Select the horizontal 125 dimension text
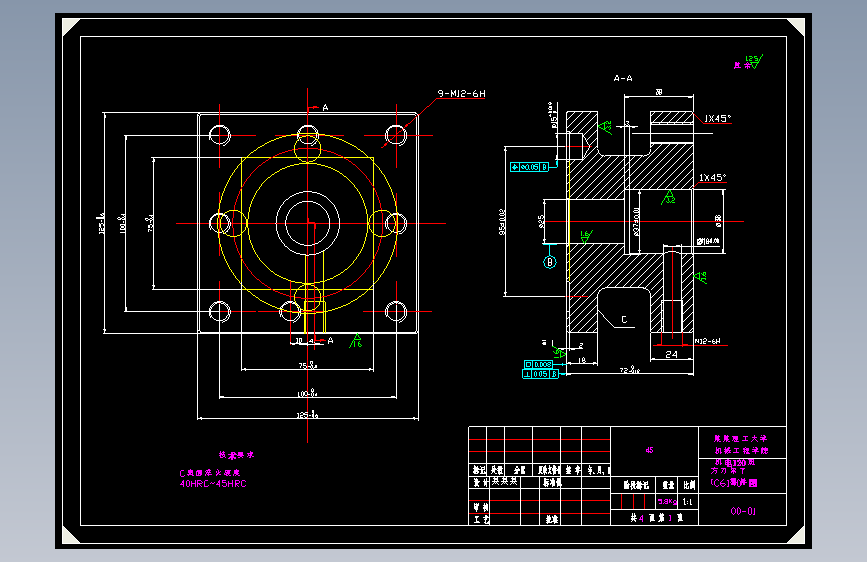 tap(307, 414)
